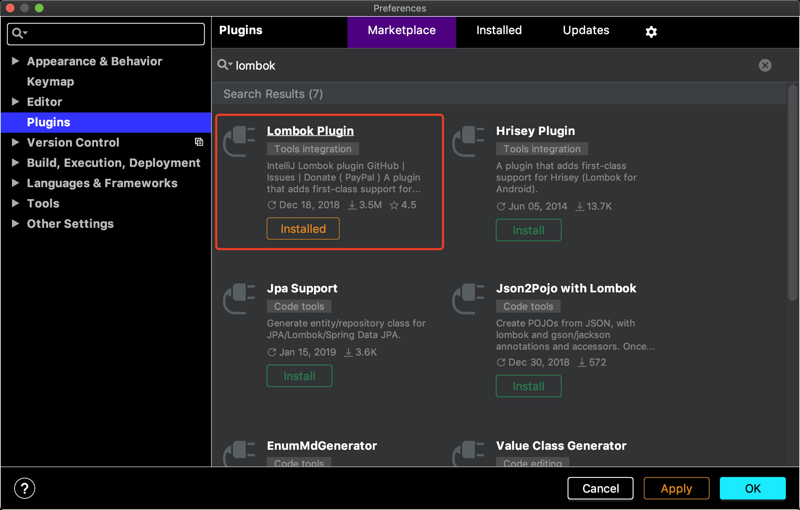Viewport: 800px width, 510px height.
Task: Expand the Editor settings section
Action: [x=15, y=102]
